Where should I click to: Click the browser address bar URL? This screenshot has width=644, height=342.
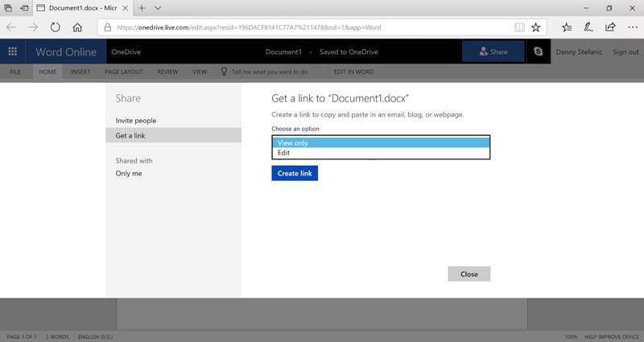click(x=249, y=27)
